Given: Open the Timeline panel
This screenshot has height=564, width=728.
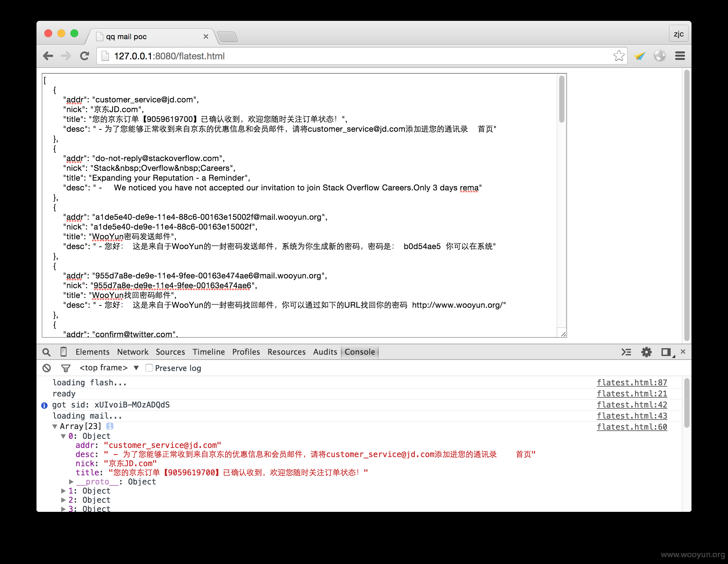Looking at the screenshot, I should point(209,352).
